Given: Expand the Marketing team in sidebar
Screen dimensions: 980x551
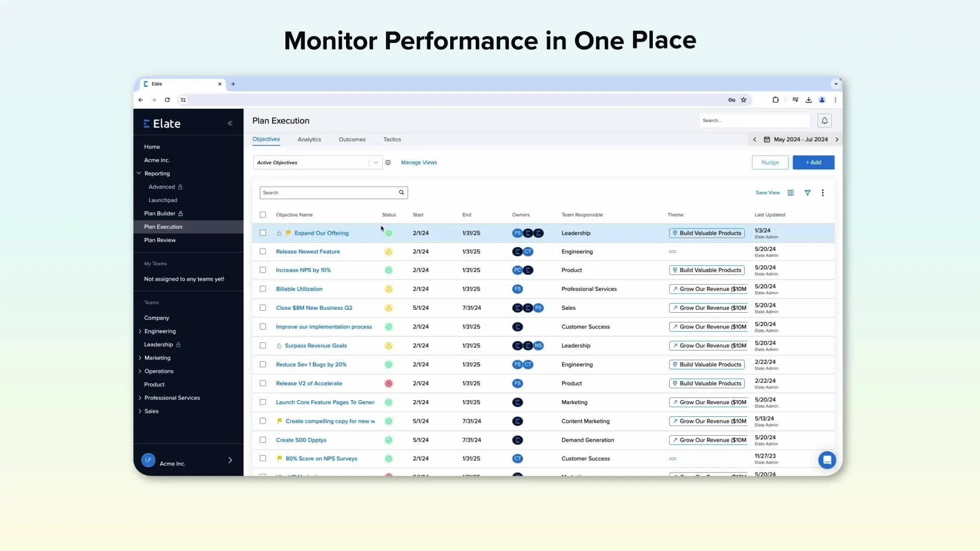Looking at the screenshot, I should pos(140,358).
